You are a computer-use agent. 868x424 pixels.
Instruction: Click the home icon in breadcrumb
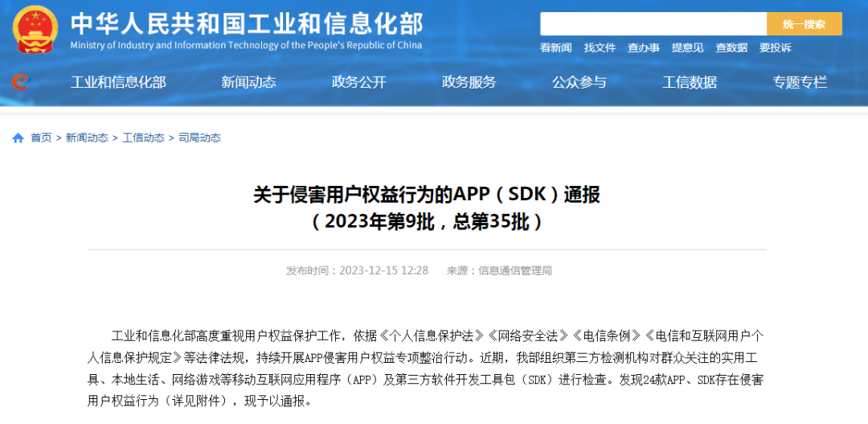click(x=18, y=138)
